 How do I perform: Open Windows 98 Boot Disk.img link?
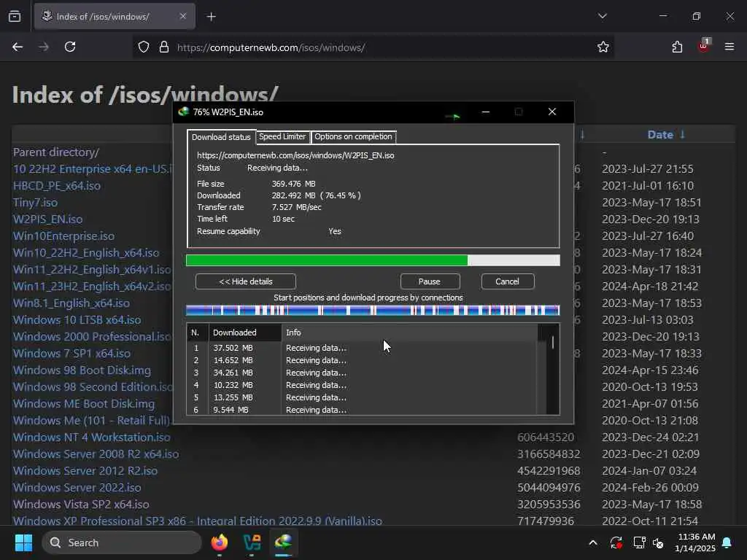click(x=82, y=370)
